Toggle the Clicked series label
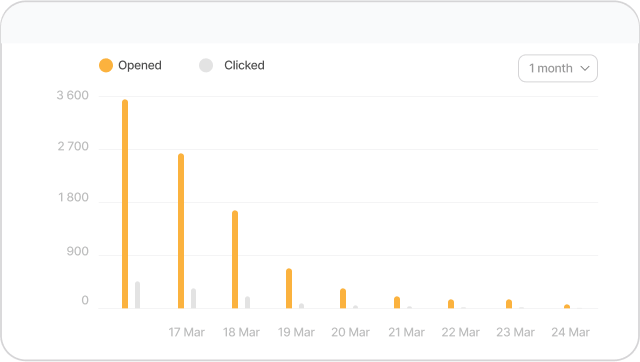This screenshot has height=362, width=640. coord(244,65)
